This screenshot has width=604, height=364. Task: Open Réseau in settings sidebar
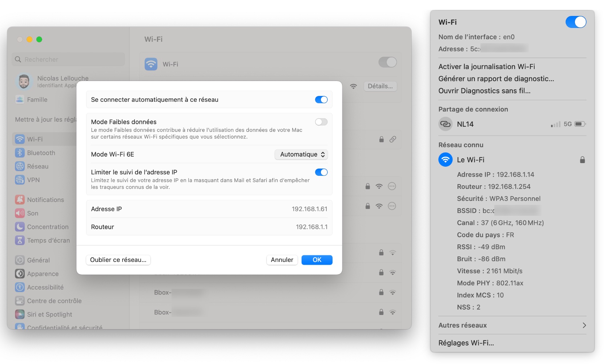point(37,166)
